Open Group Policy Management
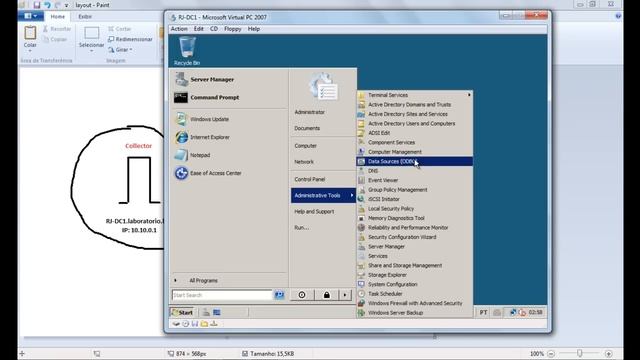640x360 pixels. coord(415,190)
